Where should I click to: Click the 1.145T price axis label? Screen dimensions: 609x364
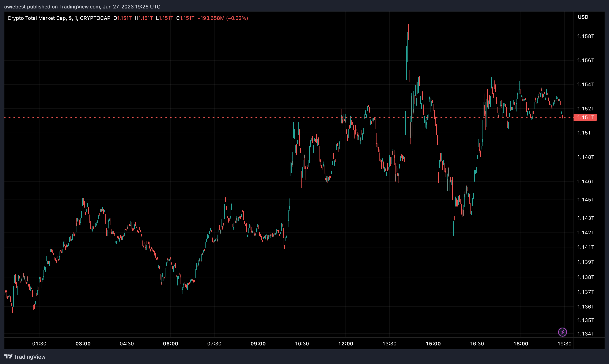tap(586, 200)
